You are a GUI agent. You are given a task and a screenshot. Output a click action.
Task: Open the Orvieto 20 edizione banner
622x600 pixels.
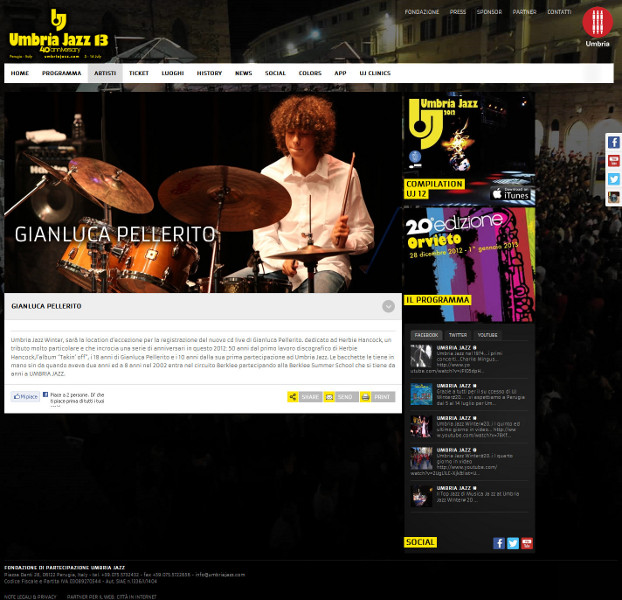469,264
